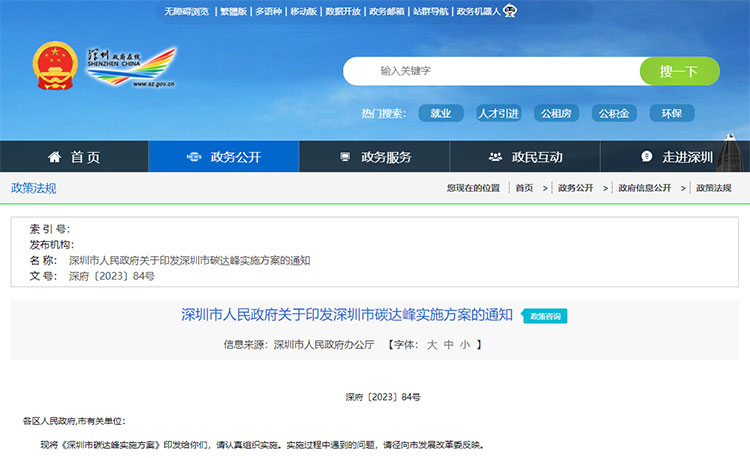This screenshot has width=750, height=458.
Task: Select the 小 small font size option
Action: 464,344
